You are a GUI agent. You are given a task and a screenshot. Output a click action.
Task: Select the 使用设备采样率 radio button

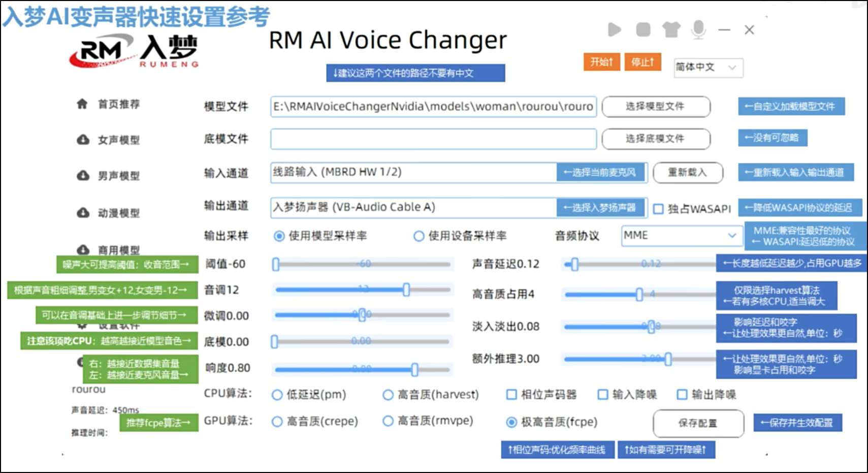pos(419,236)
